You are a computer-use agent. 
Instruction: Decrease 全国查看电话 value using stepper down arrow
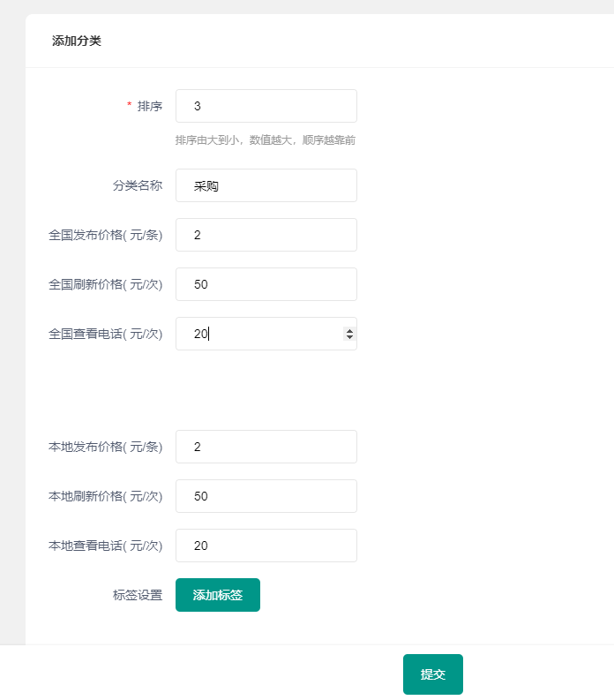(x=350, y=337)
